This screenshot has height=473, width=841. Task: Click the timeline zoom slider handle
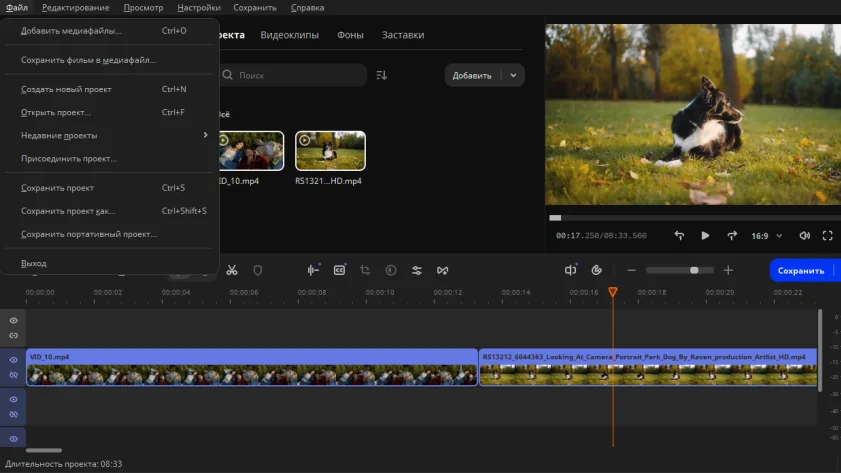[x=694, y=270]
